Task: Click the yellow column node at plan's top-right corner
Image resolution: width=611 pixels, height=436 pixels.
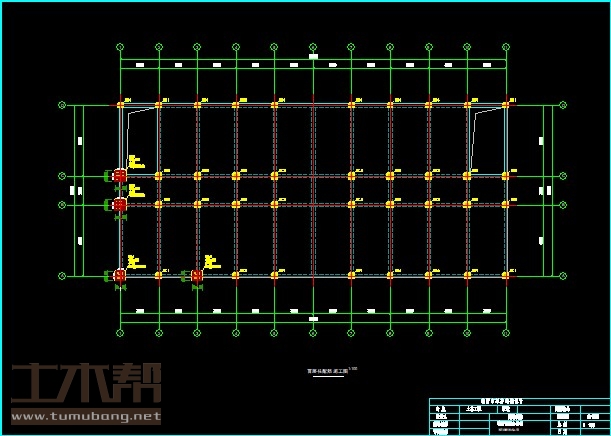Action: point(506,104)
